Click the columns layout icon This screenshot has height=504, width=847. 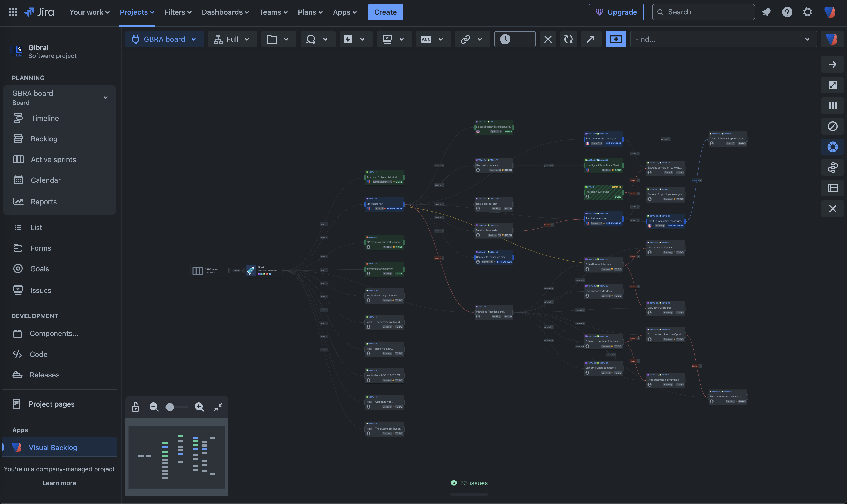832,106
